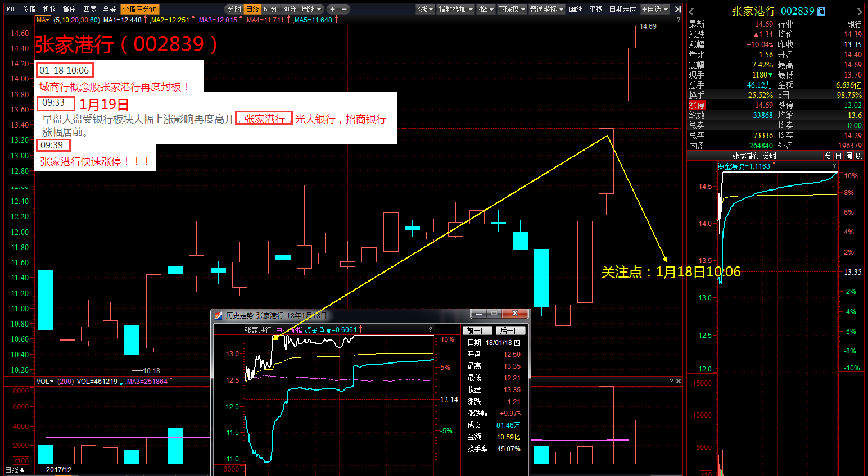Click the 2017/12 date axis label
The image size is (868, 476).
[58, 470]
